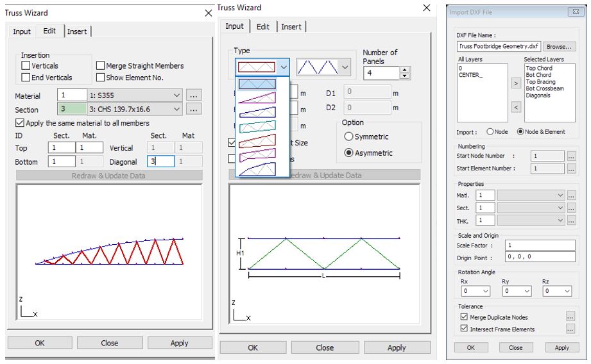This screenshot has height=364, width=591.
Task: Click Browse... for DXF file
Action: [x=560, y=47]
